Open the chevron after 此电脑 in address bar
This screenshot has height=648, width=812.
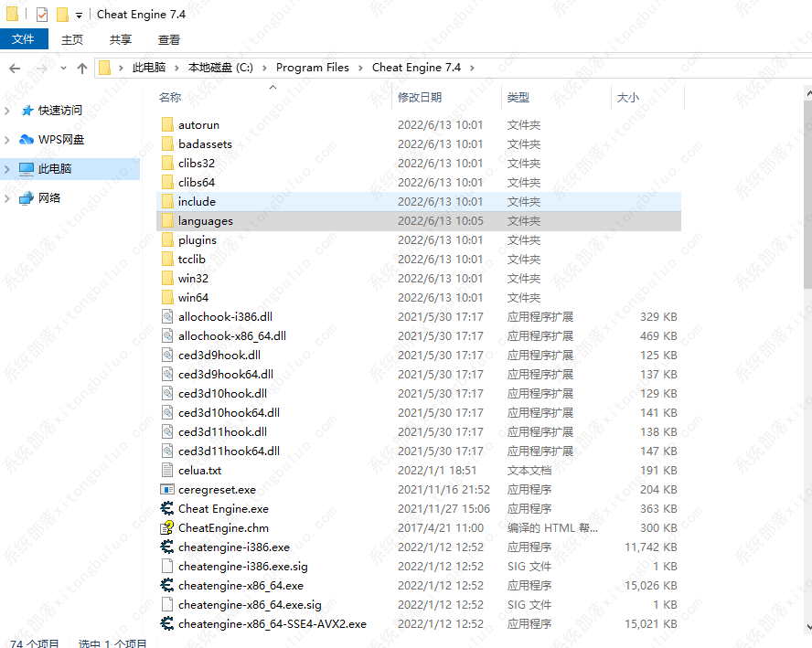[x=176, y=68]
